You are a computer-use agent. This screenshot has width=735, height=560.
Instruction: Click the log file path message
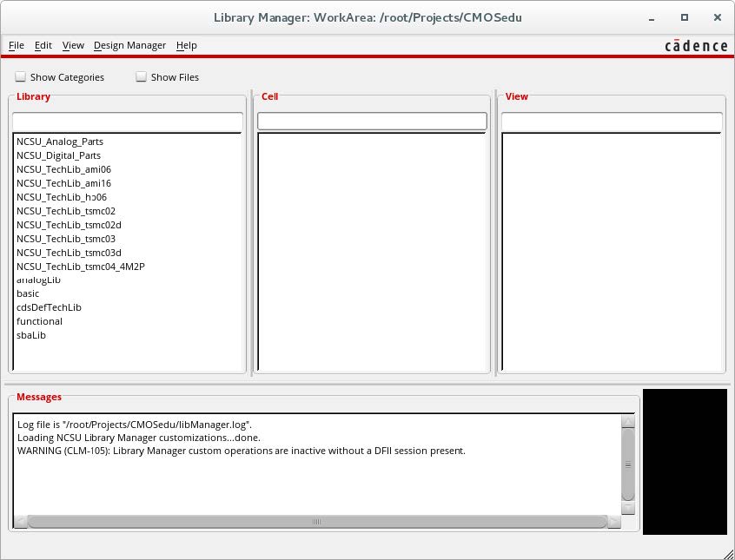pos(135,425)
